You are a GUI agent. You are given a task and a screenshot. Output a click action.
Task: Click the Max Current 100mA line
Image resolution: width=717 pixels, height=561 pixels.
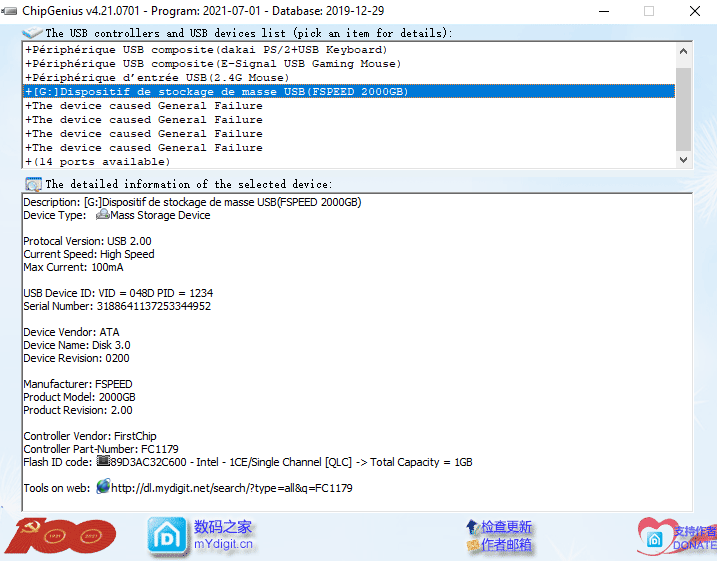pos(73,267)
